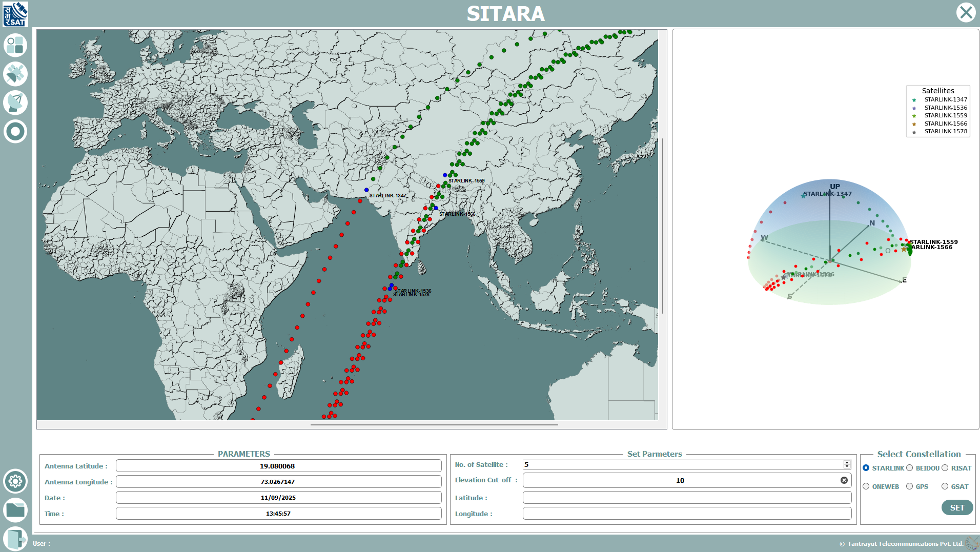Image resolution: width=980 pixels, height=552 pixels.
Task: Click the Elevation Cut-off input field
Action: click(687, 480)
